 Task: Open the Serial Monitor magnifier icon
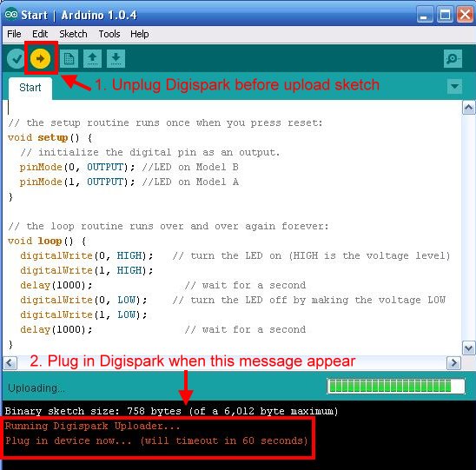[453, 58]
